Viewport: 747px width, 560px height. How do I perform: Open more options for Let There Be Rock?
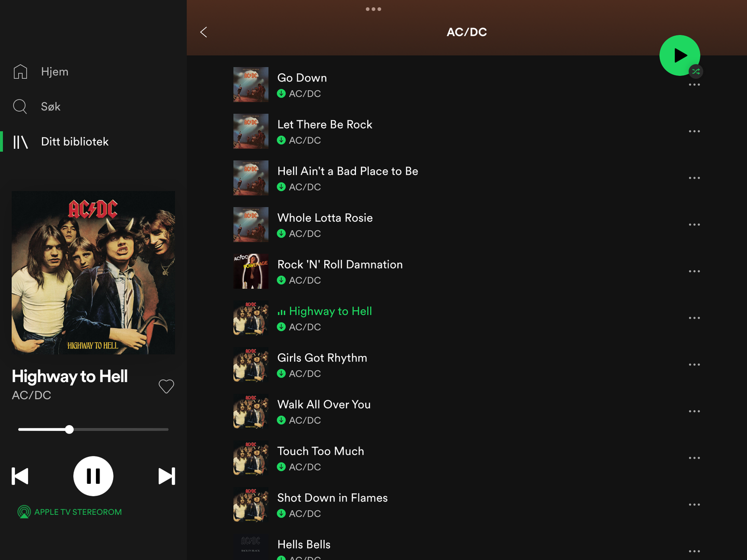[x=694, y=131]
